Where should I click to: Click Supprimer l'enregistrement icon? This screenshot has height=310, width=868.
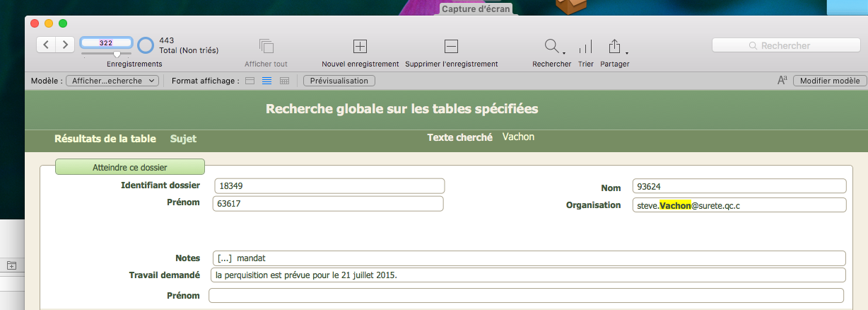coord(451,46)
